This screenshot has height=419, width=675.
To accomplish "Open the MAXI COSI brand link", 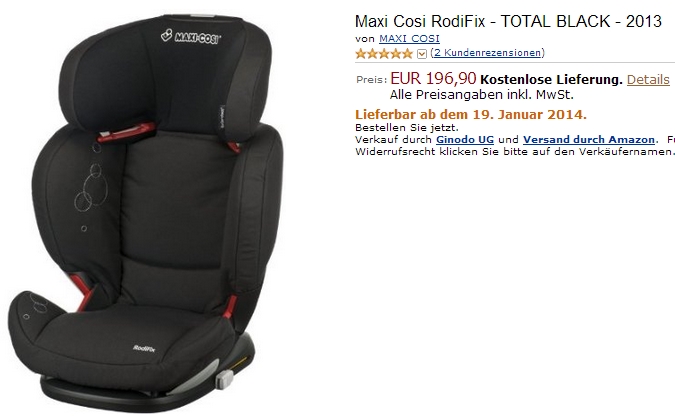I will [x=409, y=39].
